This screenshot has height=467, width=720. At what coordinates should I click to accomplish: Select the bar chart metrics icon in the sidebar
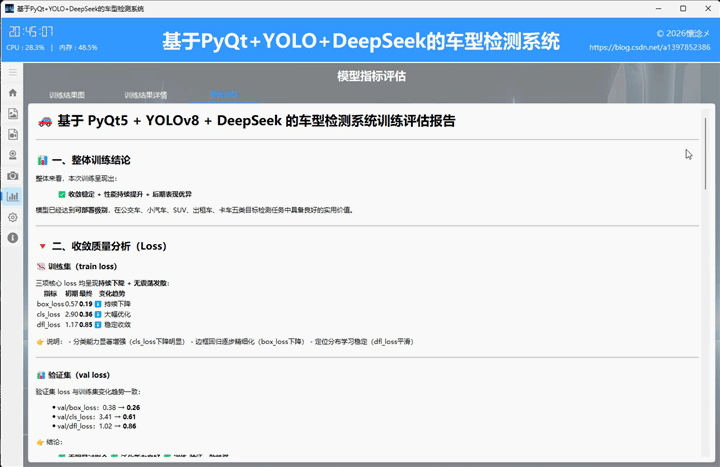13,197
